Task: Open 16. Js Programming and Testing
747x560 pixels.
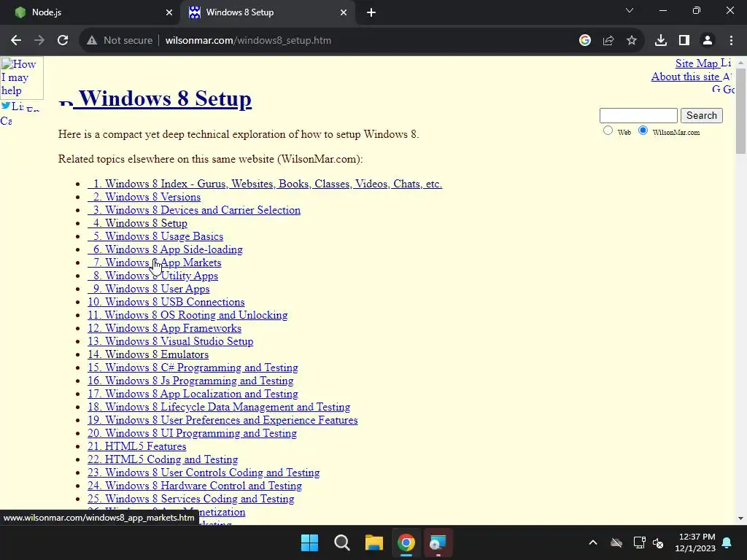Action: tap(190, 381)
